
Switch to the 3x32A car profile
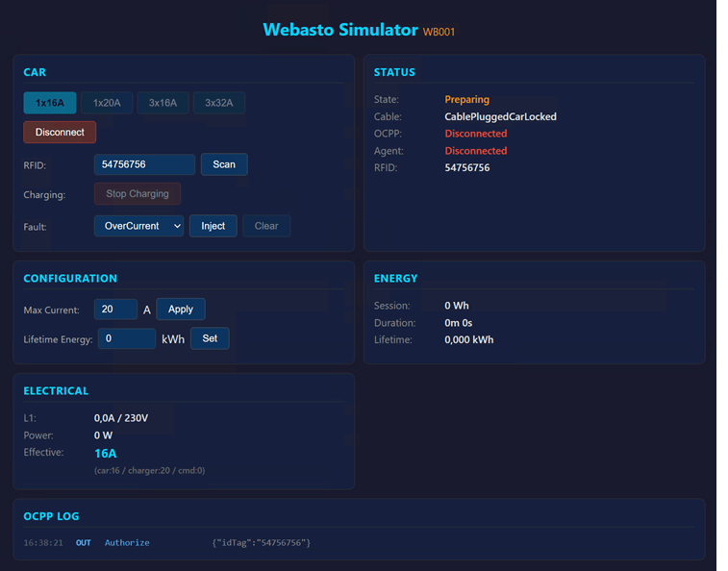pyautogui.click(x=219, y=103)
